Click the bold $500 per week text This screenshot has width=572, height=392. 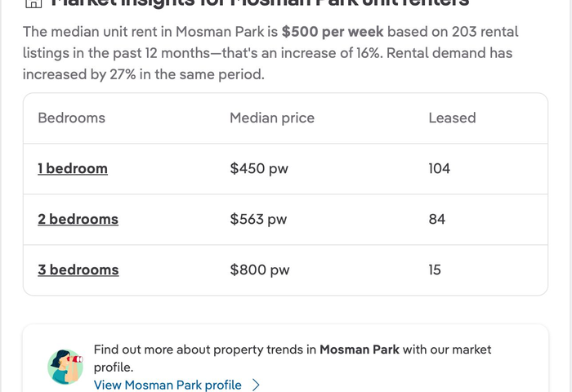(x=333, y=32)
